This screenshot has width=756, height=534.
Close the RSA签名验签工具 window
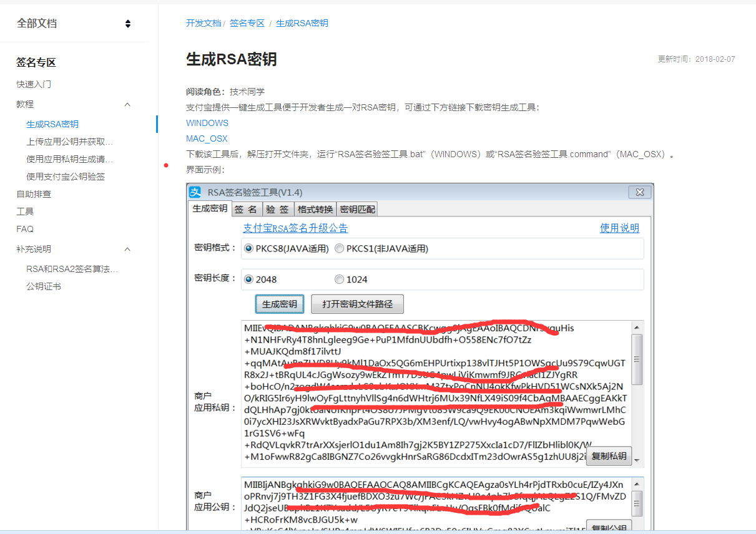[639, 192]
